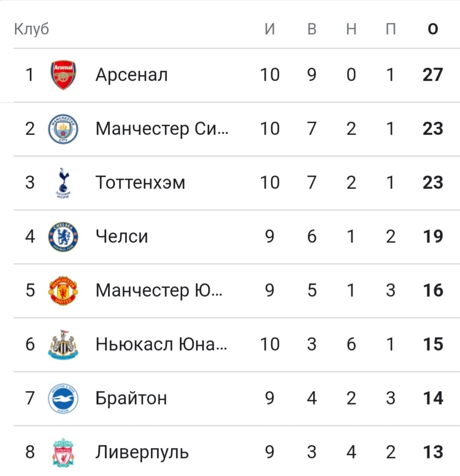Click the Arsenal club crest
Image resolution: width=460 pixels, height=476 pixels.
[63, 75]
